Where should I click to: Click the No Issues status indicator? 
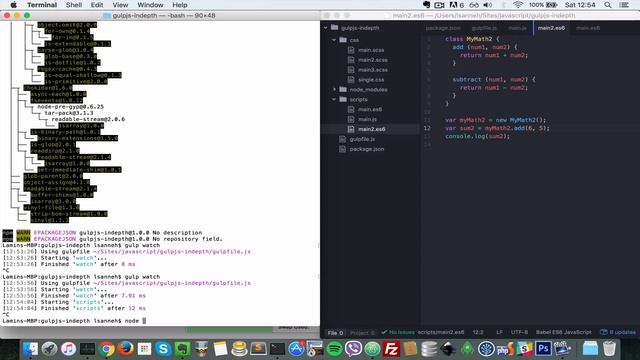pyautogui.click(x=398, y=332)
